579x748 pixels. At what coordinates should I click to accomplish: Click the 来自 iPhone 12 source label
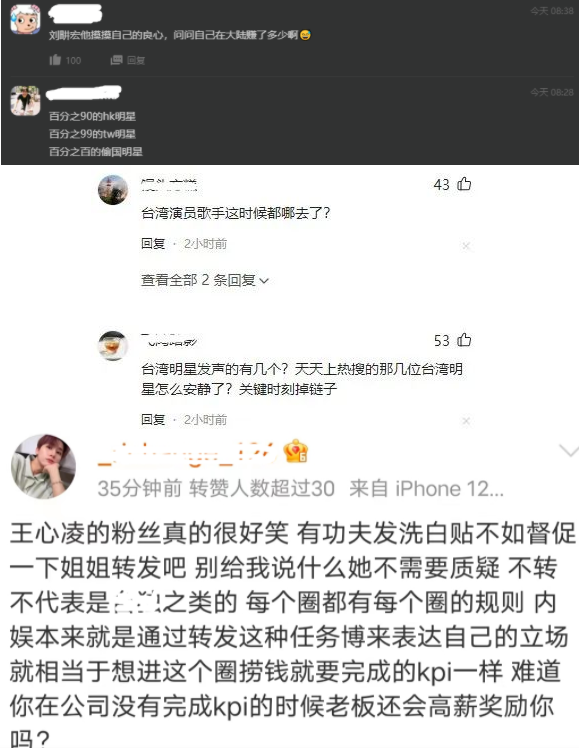(426, 488)
